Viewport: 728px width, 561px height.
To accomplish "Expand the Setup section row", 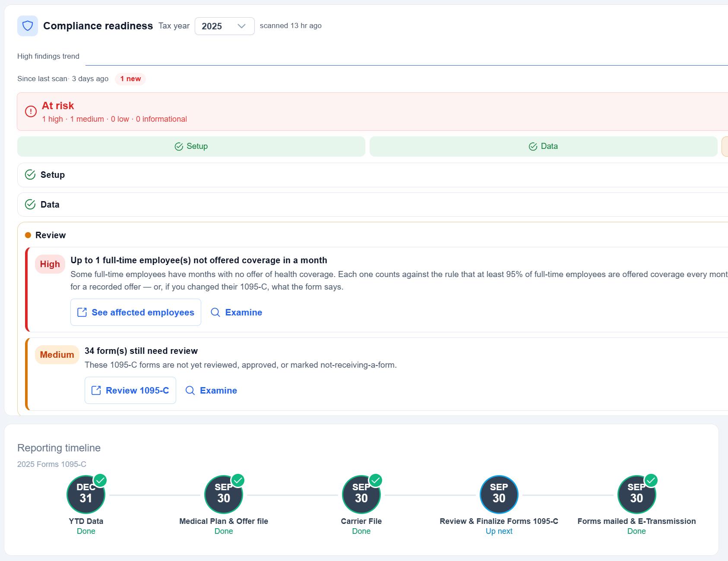I will click(373, 175).
